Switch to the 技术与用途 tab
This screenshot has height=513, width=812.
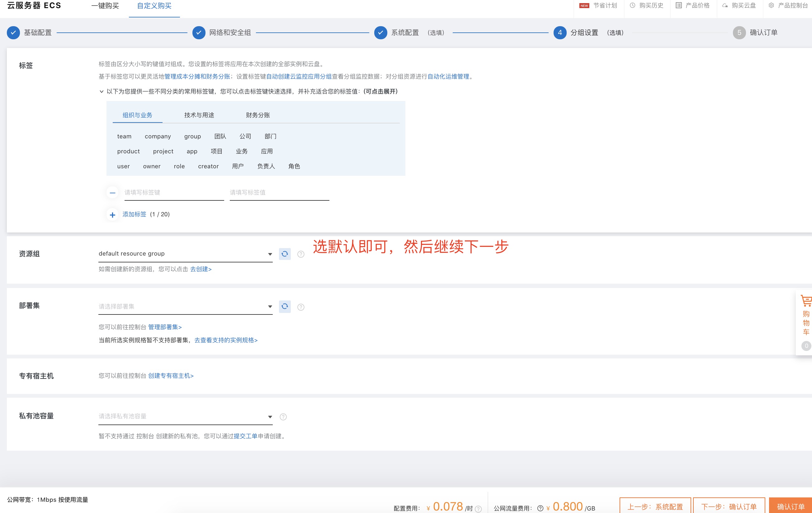(x=199, y=115)
